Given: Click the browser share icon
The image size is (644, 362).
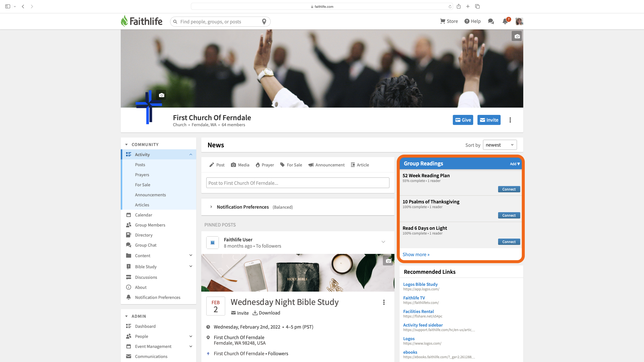Looking at the screenshot, I should tap(459, 6).
